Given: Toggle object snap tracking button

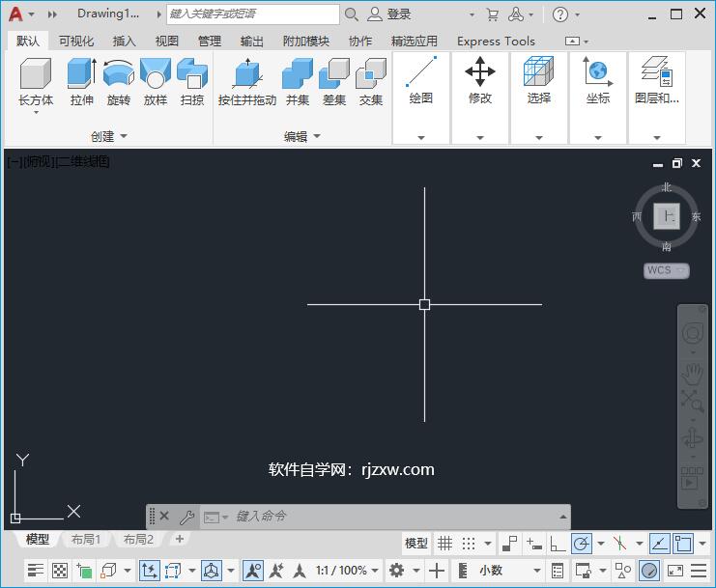Looking at the screenshot, I should tap(659, 544).
